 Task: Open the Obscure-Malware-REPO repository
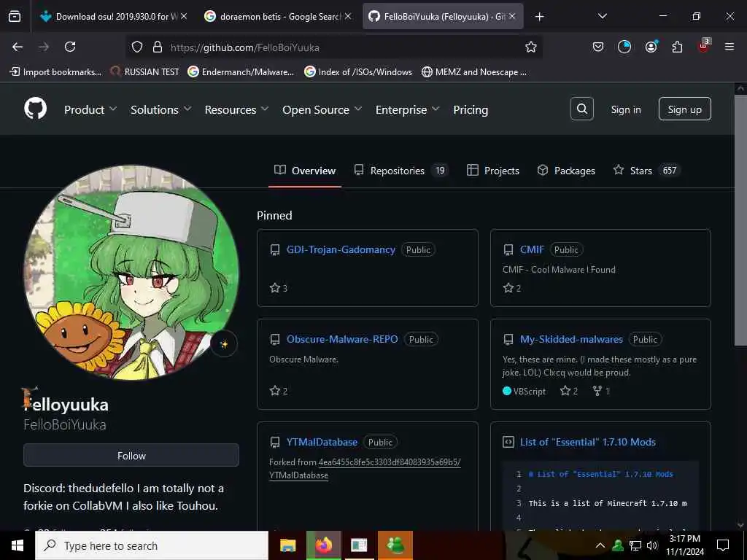pos(342,339)
